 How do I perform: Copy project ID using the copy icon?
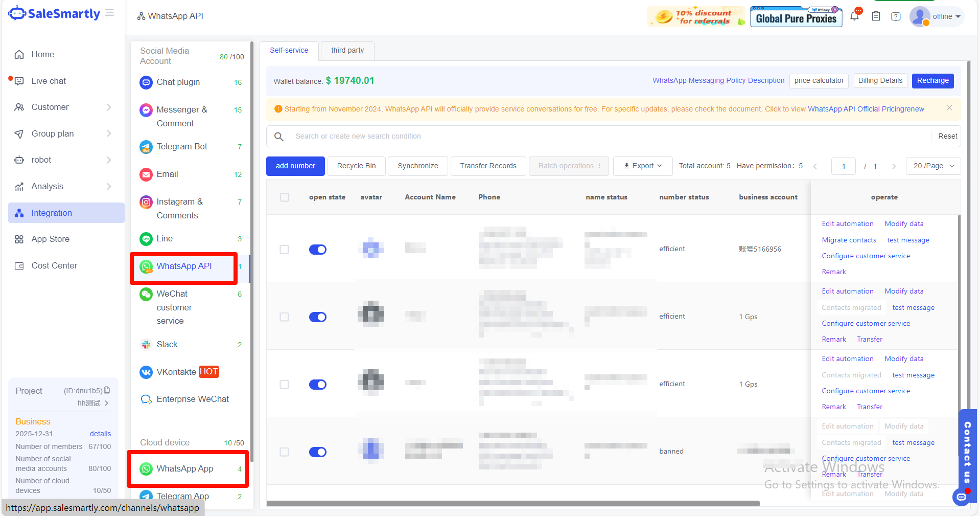pyautogui.click(x=107, y=390)
